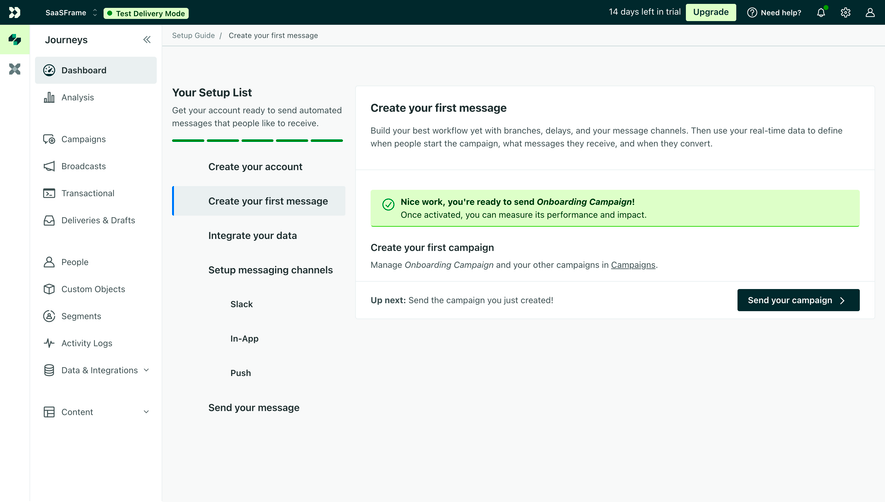Image resolution: width=885 pixels, height=502 pixels.
Task: Toggle the Test Delivery Mode badge
Action: [146, 13]
